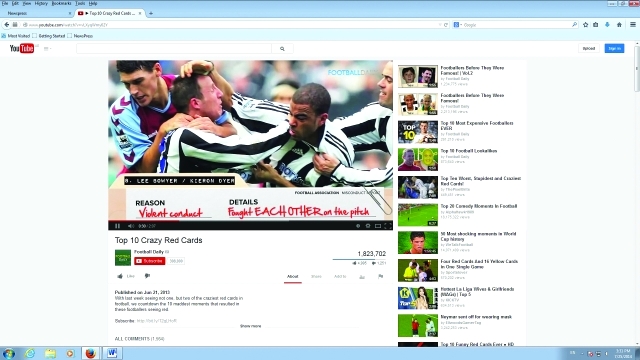Click the Upload button
Image resolution: width=640 pixels, height=360 pixels.
(589, 48)
